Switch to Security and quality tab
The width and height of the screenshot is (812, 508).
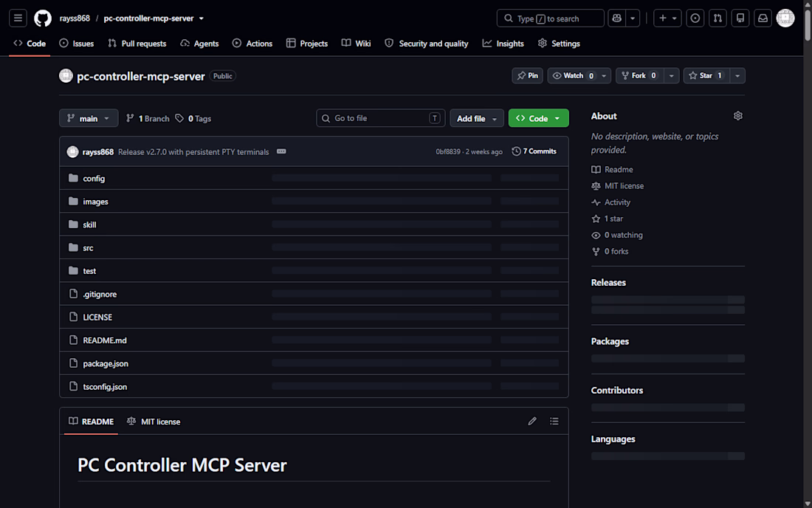(426, 44)
